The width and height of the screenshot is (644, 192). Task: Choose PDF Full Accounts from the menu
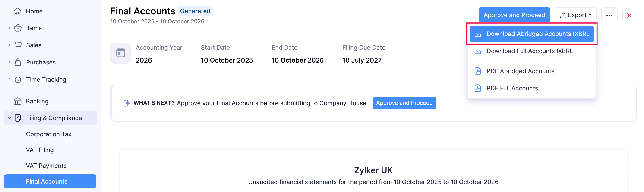pyautogui.click(x=512, y=88)
